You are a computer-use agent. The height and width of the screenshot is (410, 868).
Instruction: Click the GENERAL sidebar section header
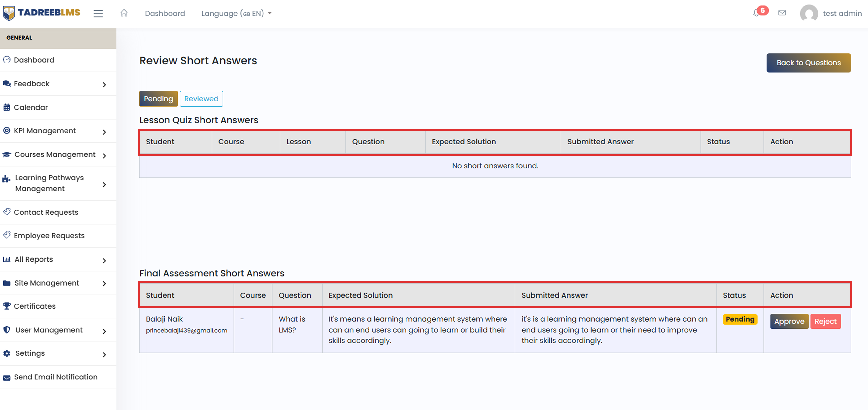pyautogui.click(x=58, y=38)
